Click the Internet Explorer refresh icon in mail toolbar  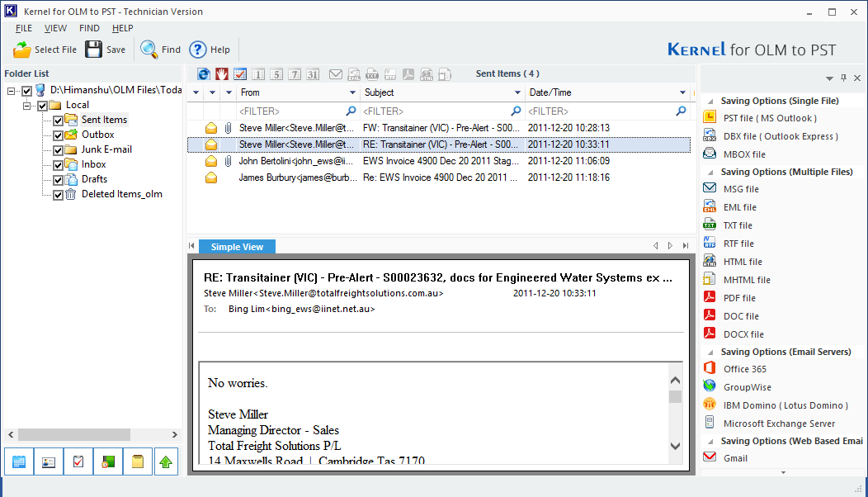204,74
